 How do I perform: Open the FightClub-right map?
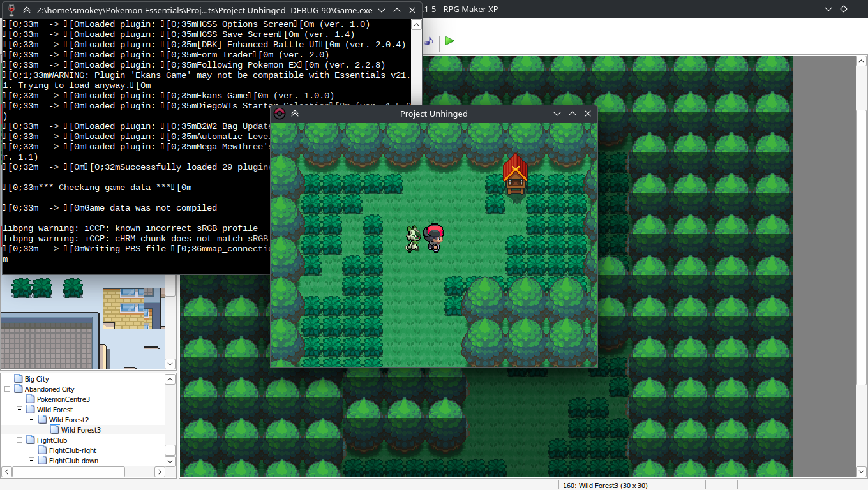tap(72, 450)
